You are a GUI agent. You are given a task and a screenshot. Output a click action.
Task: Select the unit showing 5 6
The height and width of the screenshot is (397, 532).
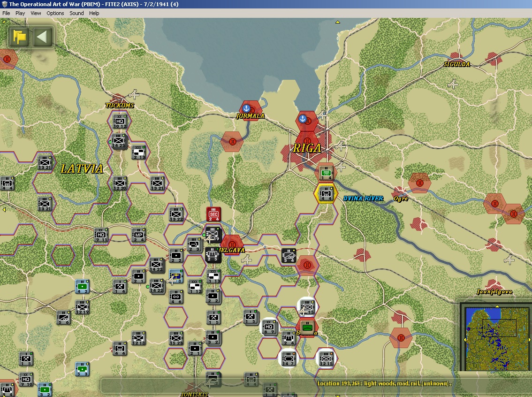pos(63,318)
